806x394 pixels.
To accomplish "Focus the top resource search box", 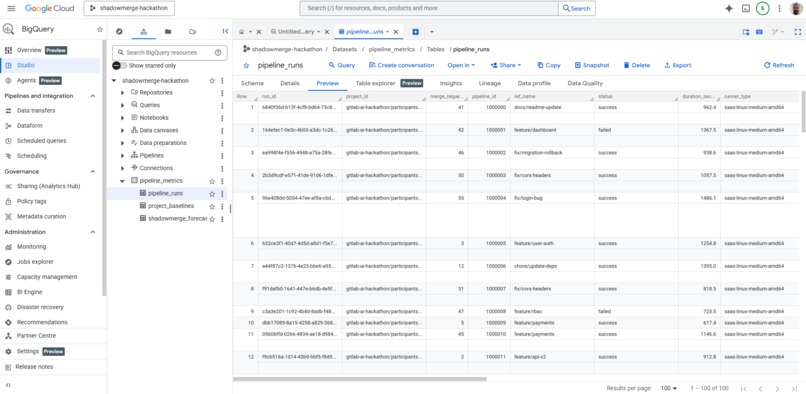I will click(x=429, y=8).
